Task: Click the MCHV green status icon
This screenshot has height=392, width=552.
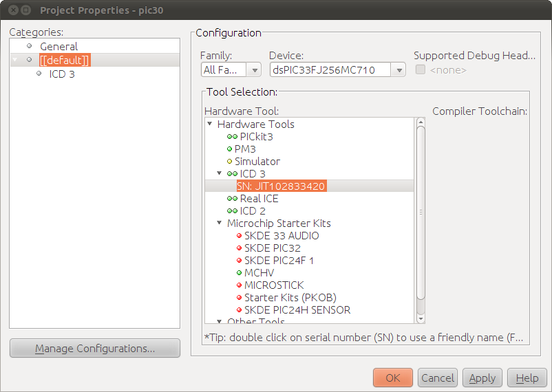Action: tap(239, 273)
